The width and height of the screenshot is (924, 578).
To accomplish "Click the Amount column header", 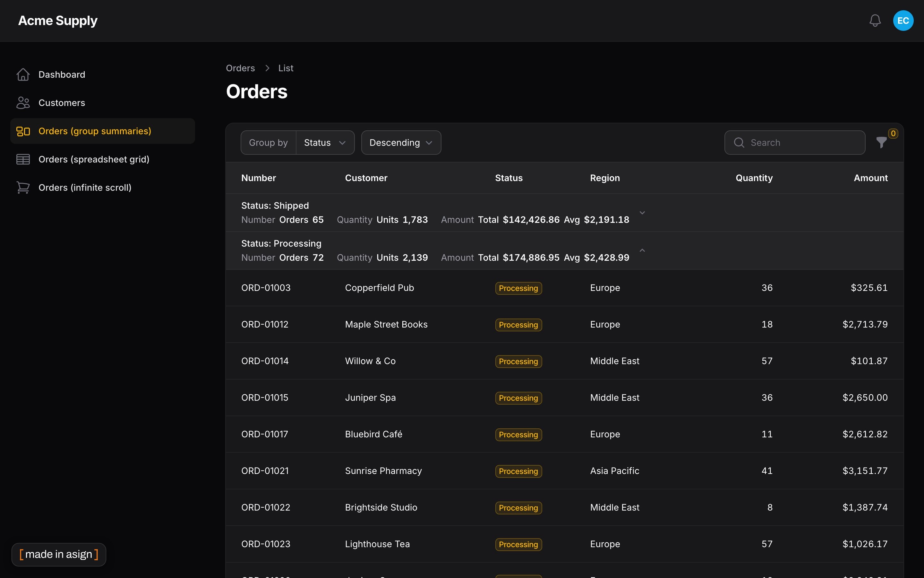I will (870, 178).
